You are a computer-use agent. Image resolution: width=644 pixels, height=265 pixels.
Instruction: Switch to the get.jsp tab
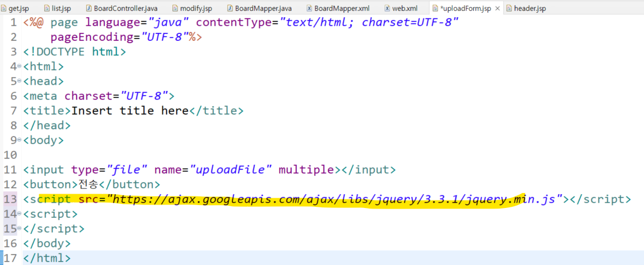click(15, 8)
